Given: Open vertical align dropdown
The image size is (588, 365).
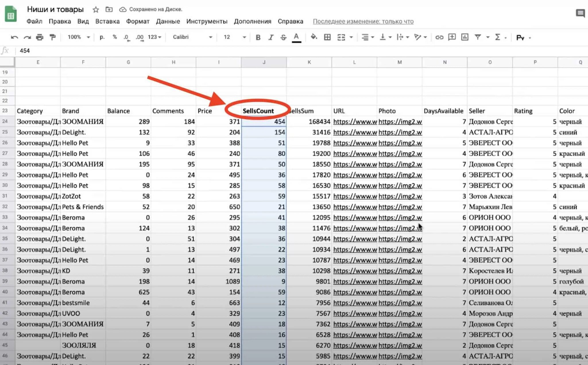Looking at the screenshot, I should (x=386, y=37).
